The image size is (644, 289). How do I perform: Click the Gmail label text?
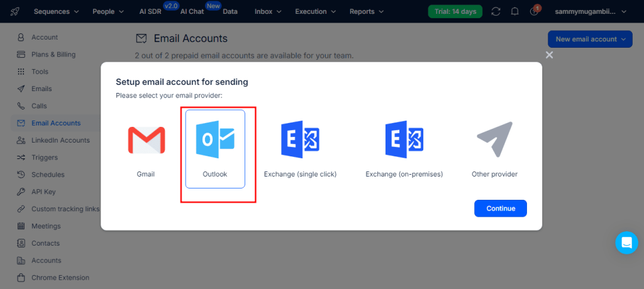[146, 174]
